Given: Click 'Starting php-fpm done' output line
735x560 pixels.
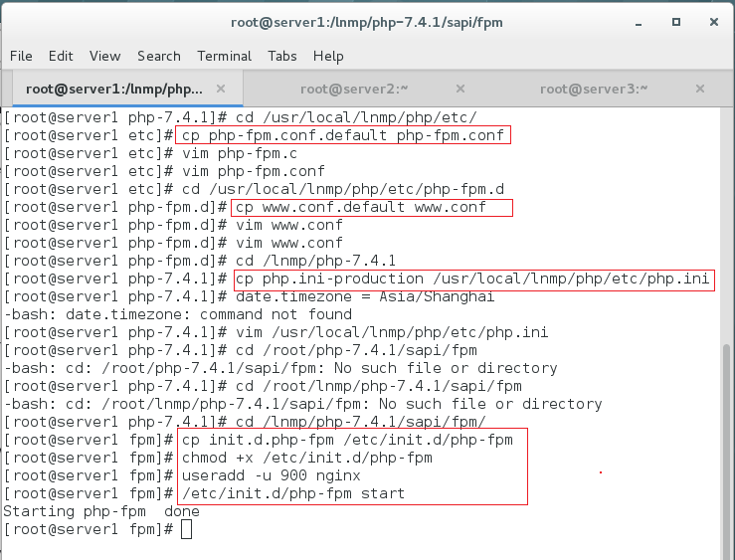Looking at the screenshot, I should 101,511.
